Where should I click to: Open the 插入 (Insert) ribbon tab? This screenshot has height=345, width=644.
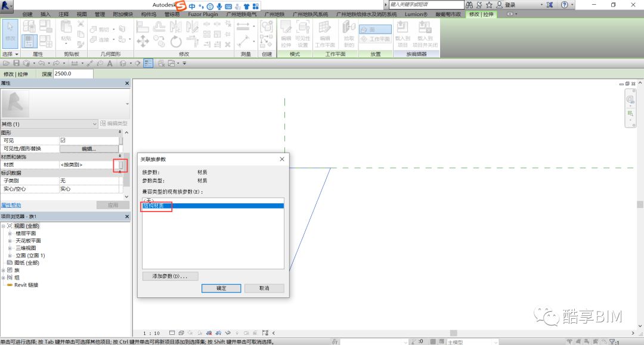click(45, 14)
